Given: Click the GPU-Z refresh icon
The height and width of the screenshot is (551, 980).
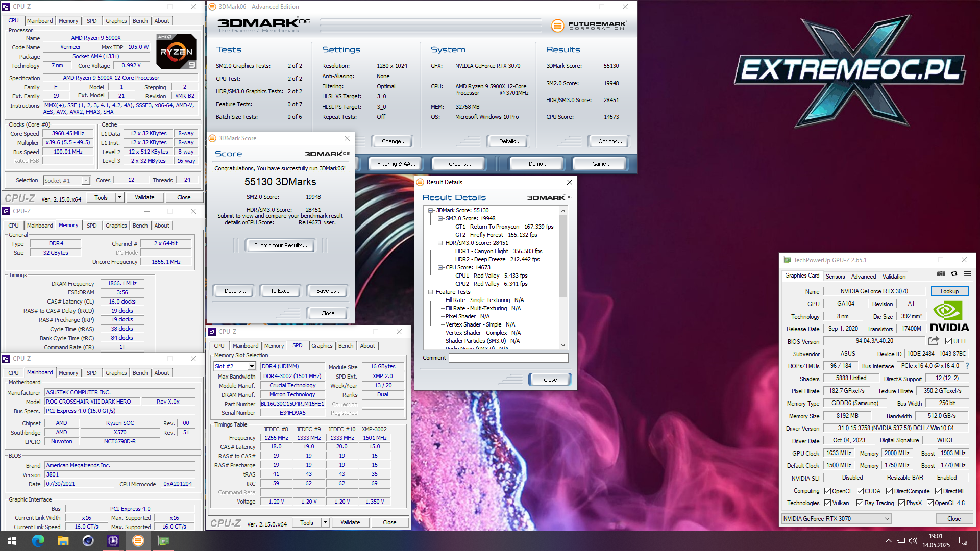Looking at the screenshot, I should (954, 274).
